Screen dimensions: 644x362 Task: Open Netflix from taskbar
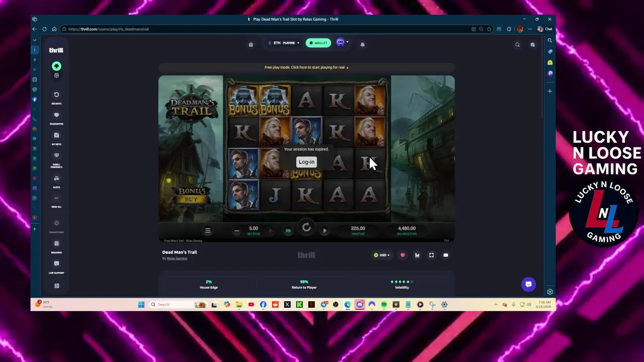[x=311, y=305]
